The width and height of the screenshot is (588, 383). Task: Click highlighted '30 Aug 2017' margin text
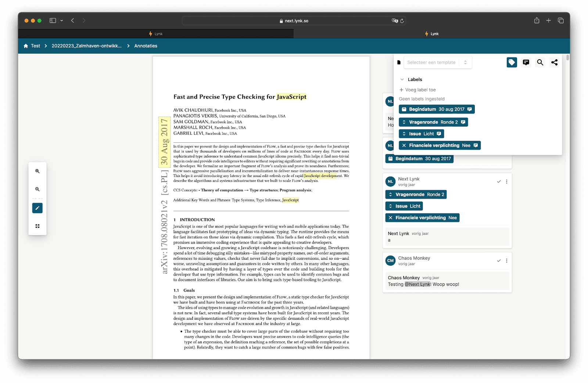(164, 142)
